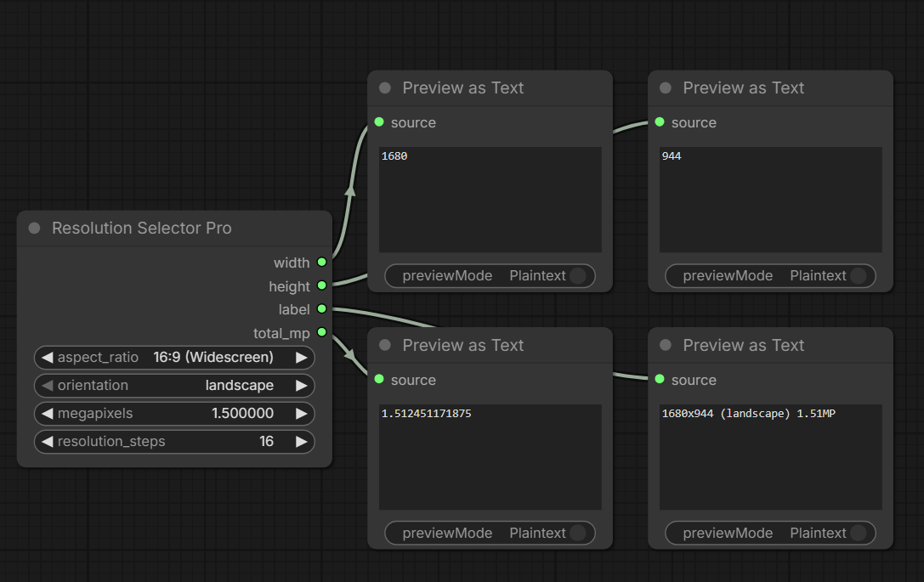Select title bar of the 1680x944 label preview node
The image size is (924, 582).
[x=771, y=346]
